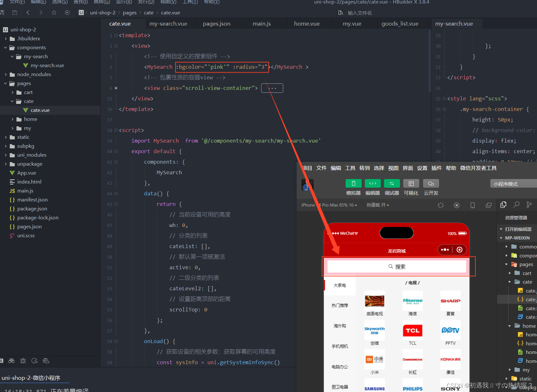Click the stop icon in simulator toolbar
Viewport: 537px width, 392px height.
[x=457, y=205]
